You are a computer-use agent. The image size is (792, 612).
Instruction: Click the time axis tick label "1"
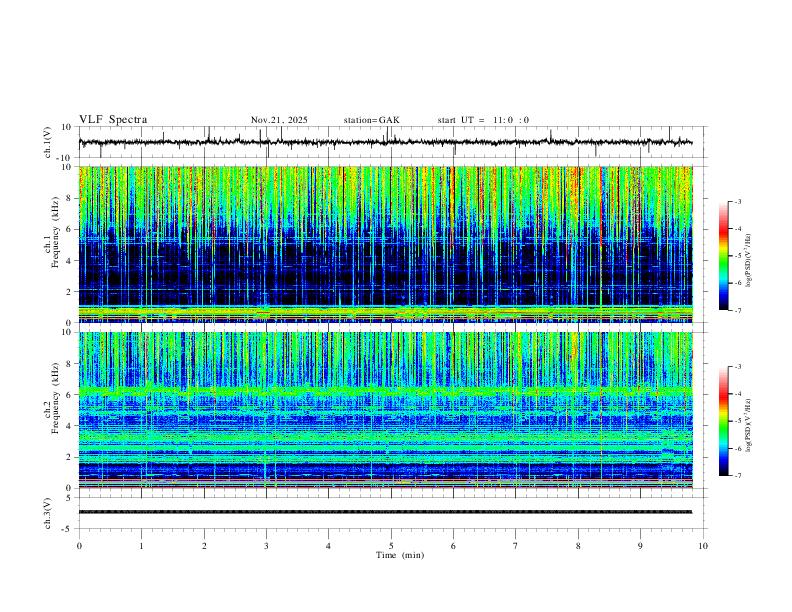(141, 546)
